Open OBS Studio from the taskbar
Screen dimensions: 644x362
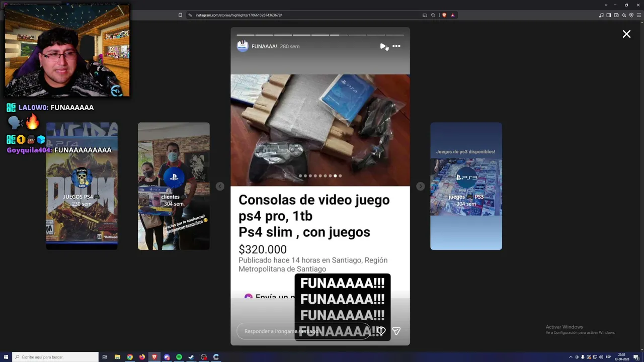coord(204,357)
